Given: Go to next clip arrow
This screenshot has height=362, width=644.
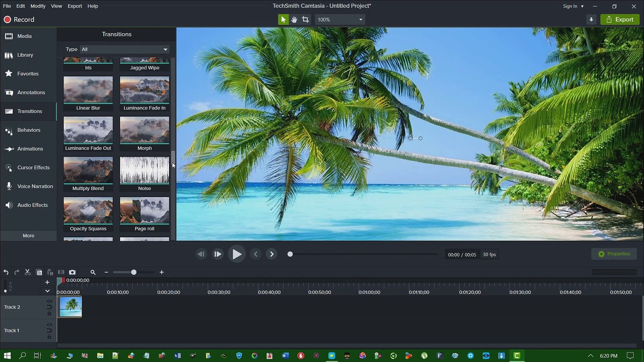Looking at the screenshot, I should 272,254.
